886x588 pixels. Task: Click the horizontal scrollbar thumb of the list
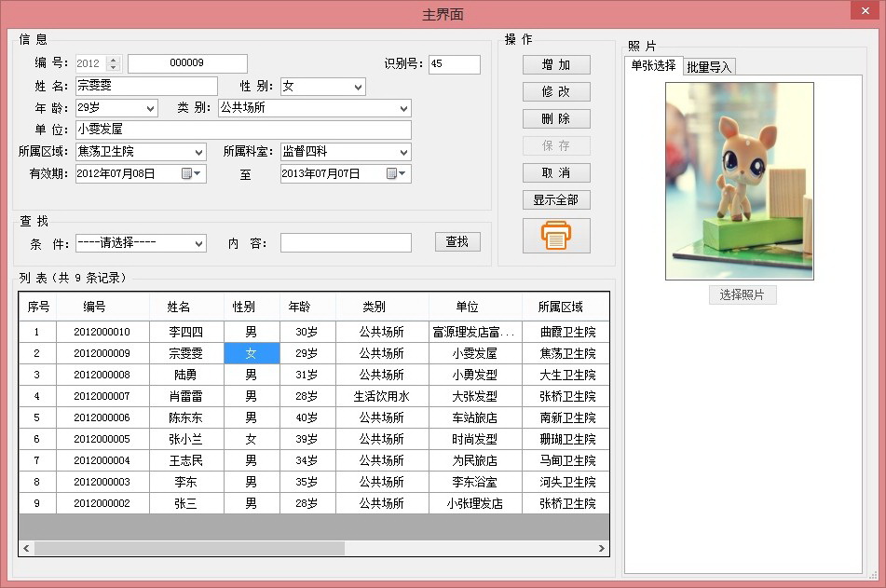189,549
